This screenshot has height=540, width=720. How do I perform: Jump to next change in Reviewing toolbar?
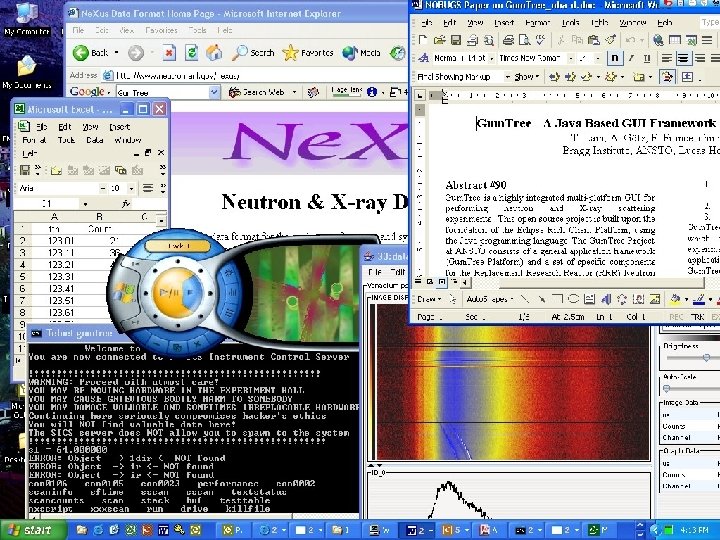(570, 77)
